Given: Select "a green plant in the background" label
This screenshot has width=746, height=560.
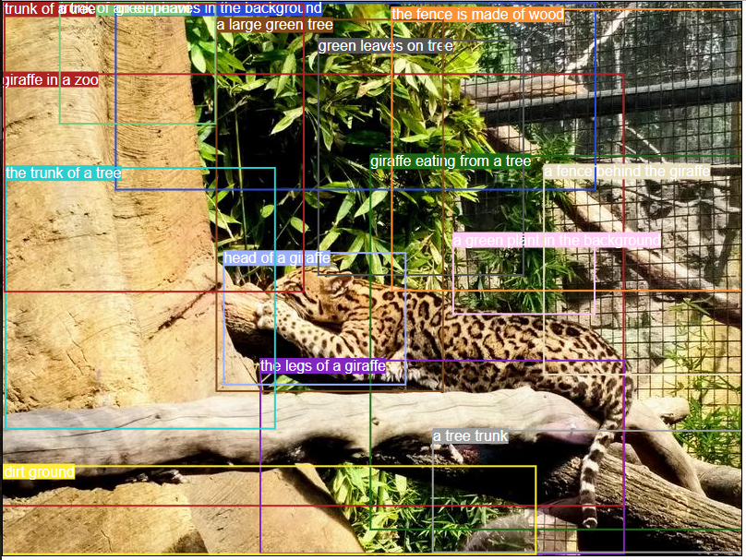Looking at the screenshot, I should [x=556, y=239].
